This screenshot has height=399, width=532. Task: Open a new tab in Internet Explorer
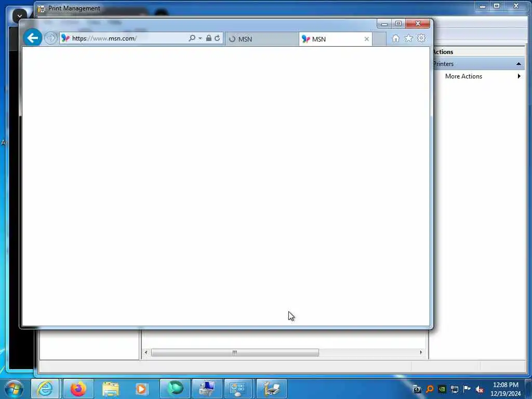379,39
